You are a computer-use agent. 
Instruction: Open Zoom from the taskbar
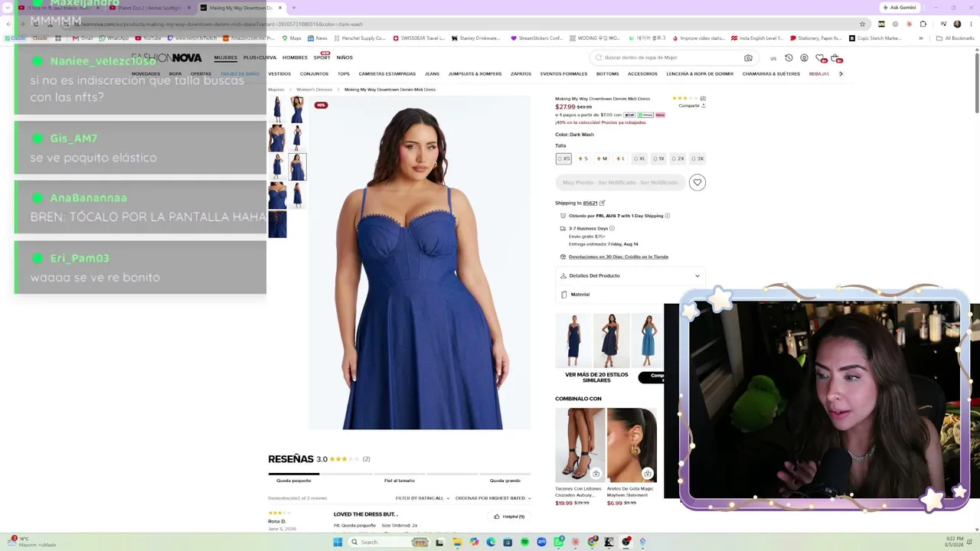[541, 542]
